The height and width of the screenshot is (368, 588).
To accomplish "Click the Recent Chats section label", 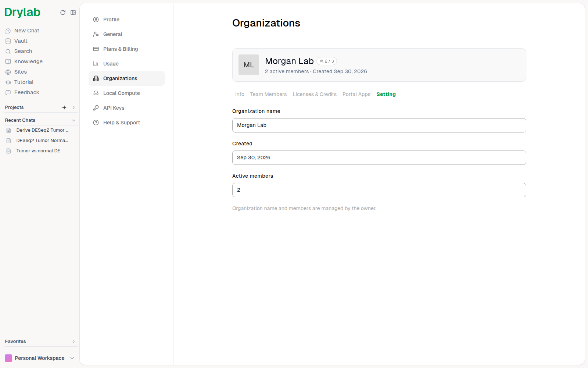I will (x=20, y=120).
